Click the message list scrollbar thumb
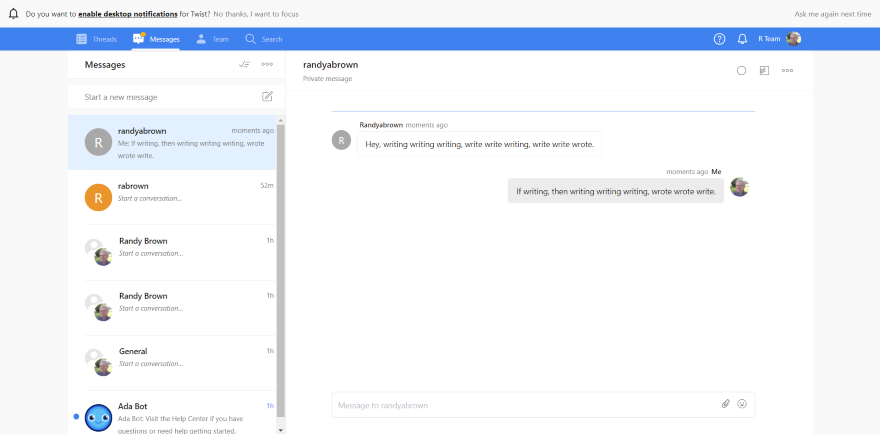 point(281,269)
